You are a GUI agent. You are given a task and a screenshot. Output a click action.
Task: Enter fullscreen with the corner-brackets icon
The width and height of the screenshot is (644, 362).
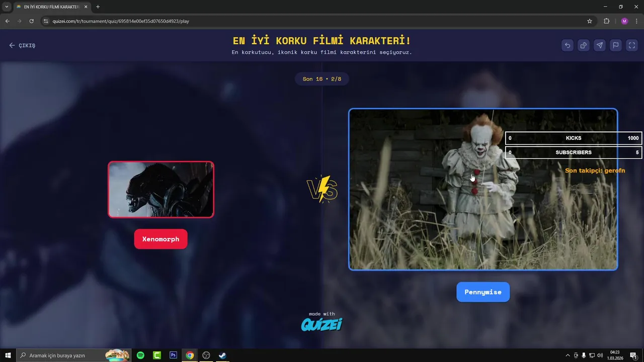click(x=632, y=45)
